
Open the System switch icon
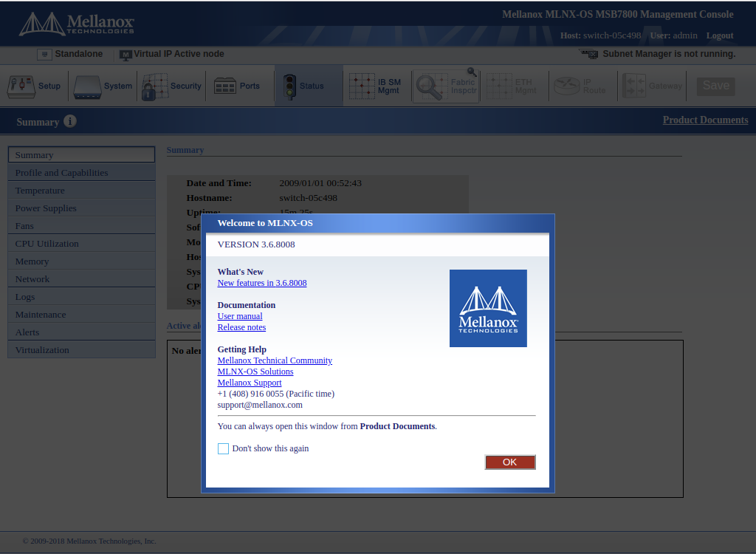coord(87,87)
